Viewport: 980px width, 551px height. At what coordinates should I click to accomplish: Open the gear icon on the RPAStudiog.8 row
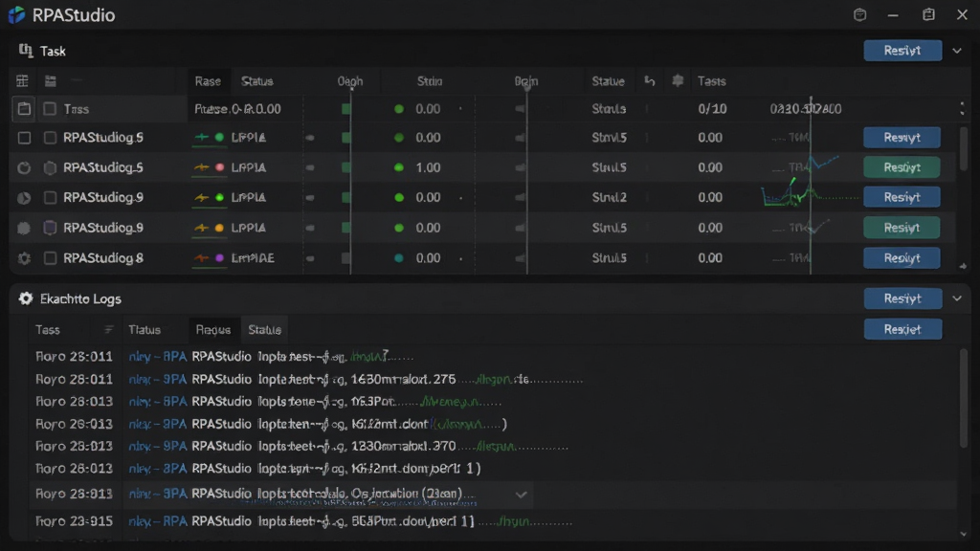tap(24, 258)
